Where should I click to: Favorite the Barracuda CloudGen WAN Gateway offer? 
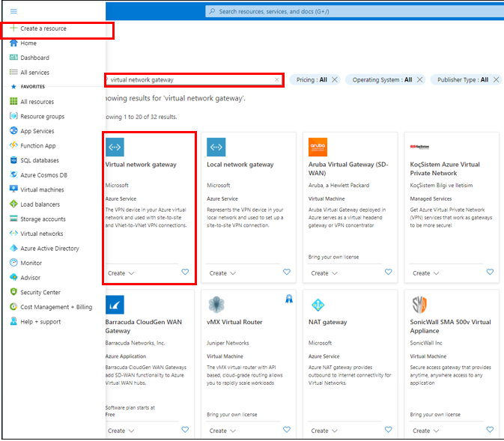pos(185,430)
